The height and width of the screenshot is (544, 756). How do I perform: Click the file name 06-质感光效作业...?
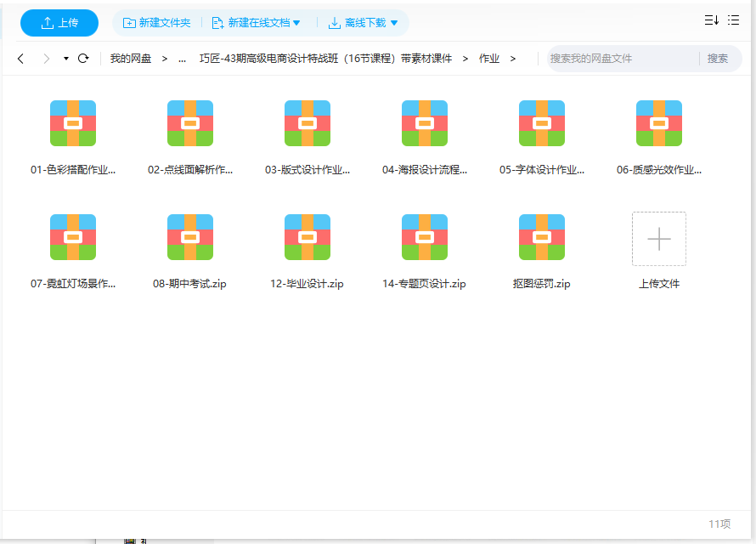(x=659, y=170)
